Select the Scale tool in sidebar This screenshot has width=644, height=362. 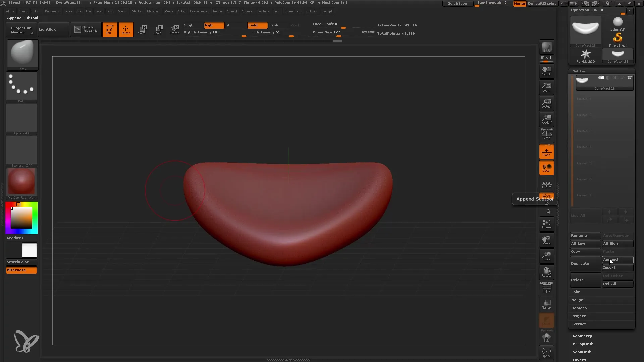point(547,256)
